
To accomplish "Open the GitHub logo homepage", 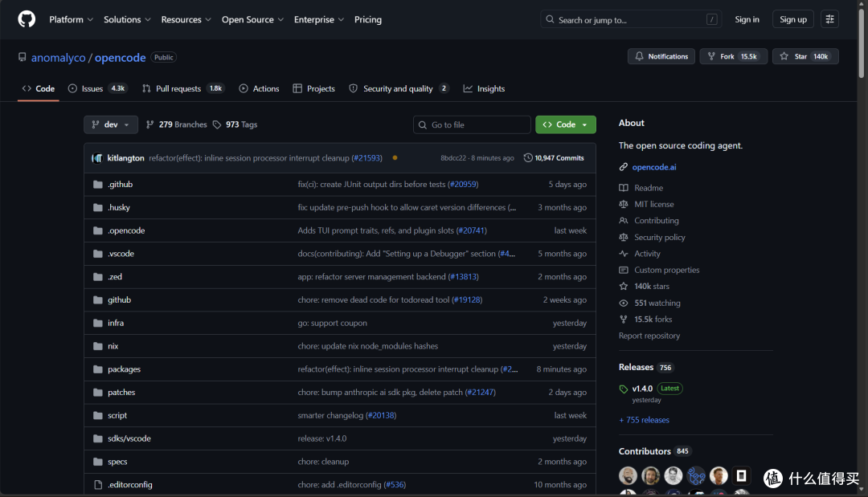I will 27,19.
